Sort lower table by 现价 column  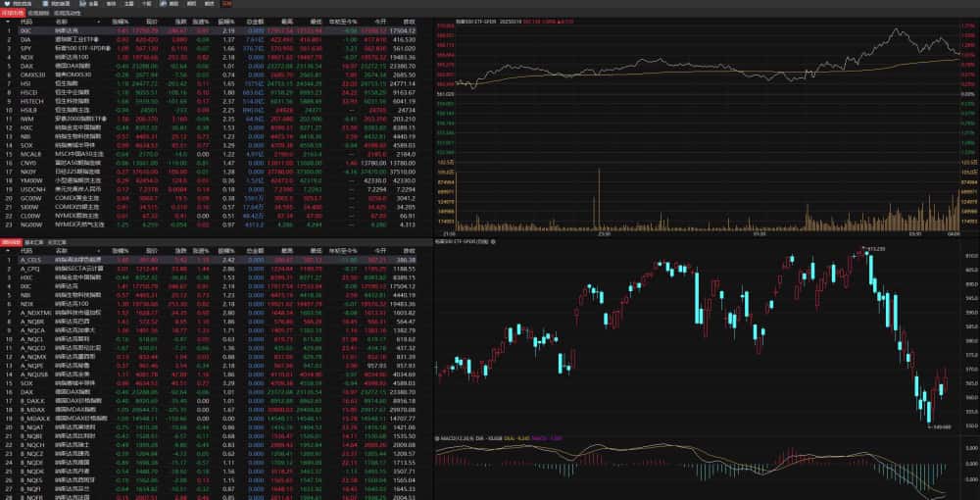pyautogui.click(x=151, y=251)
